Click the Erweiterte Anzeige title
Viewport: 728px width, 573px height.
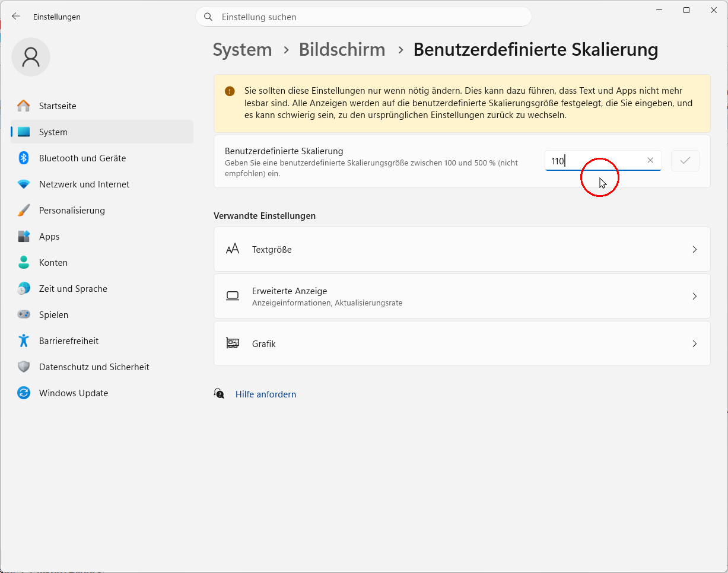tap(290, 291)
